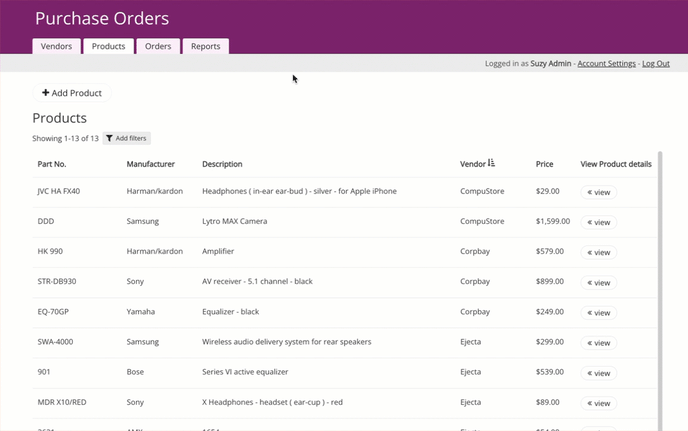Click the funnel icon in Add filters
This screenshot has width=688, height=431.
pyautogui.click(x=109, y=138)
